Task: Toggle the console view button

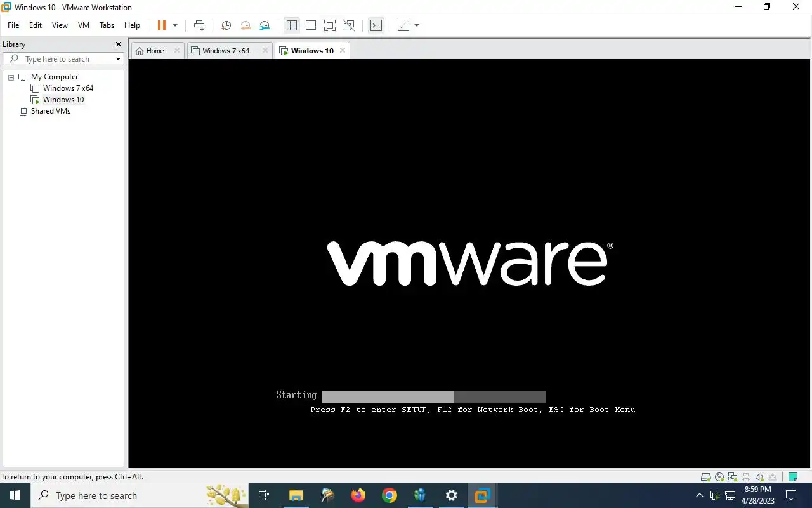Action: pyautogui.click(x=376, y=25)
